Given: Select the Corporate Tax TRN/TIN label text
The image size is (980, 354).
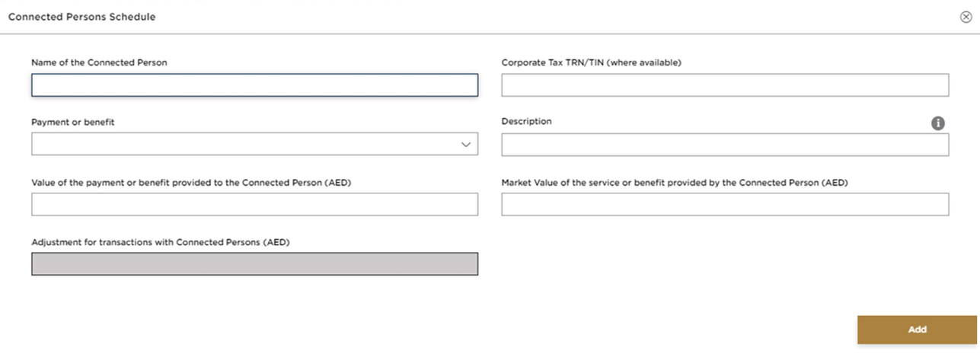Looking at the screenshot, I should (x=590, y=62).
